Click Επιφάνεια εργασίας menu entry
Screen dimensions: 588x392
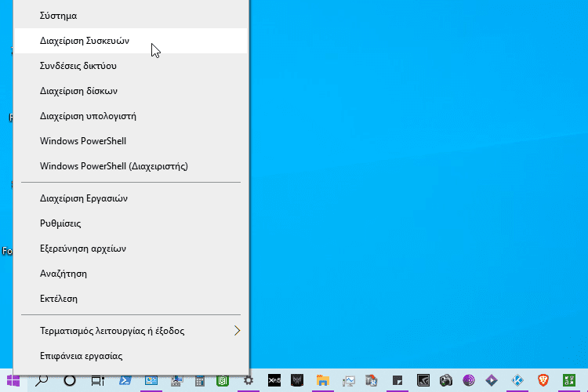click(131, 356)
